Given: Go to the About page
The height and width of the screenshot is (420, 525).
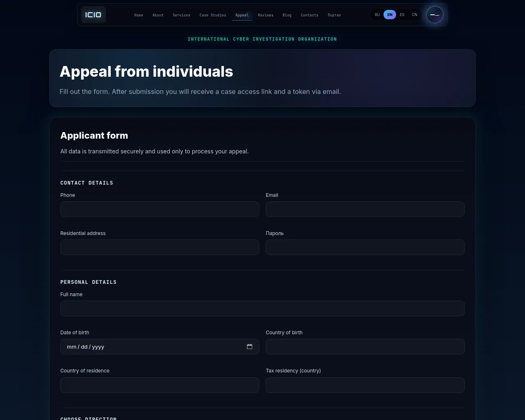Looking at the screenshot, I should (x=158, y=15).
